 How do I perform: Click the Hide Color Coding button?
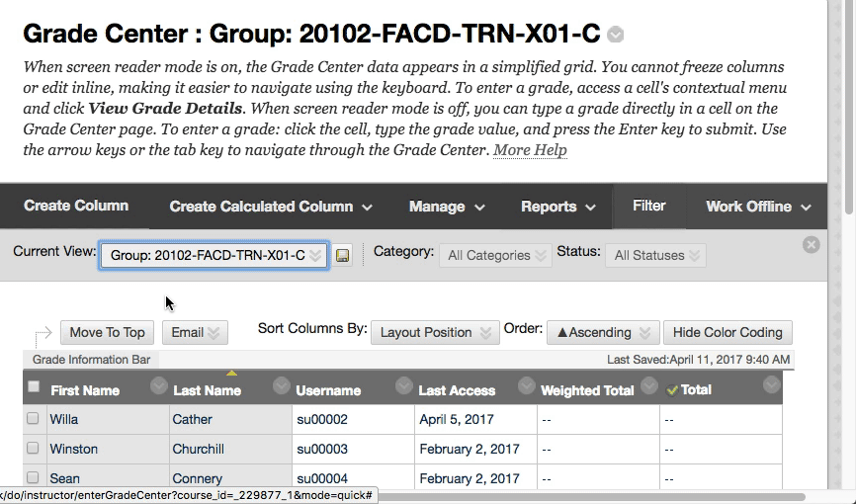[x=728, y=332]
